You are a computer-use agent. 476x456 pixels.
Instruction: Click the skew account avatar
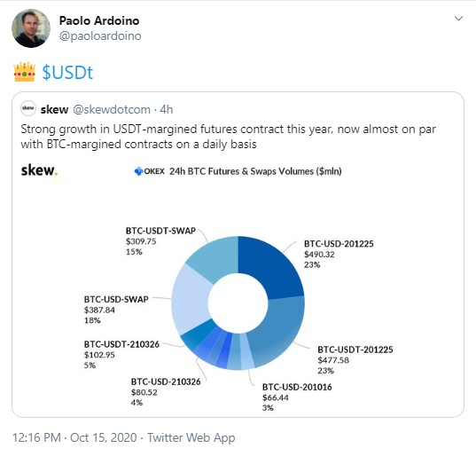click(28, 108)
